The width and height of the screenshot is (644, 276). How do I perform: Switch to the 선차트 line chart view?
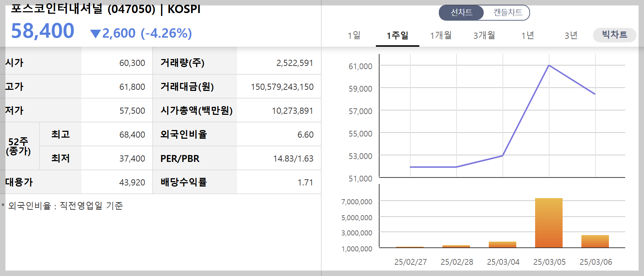[461, 13]
